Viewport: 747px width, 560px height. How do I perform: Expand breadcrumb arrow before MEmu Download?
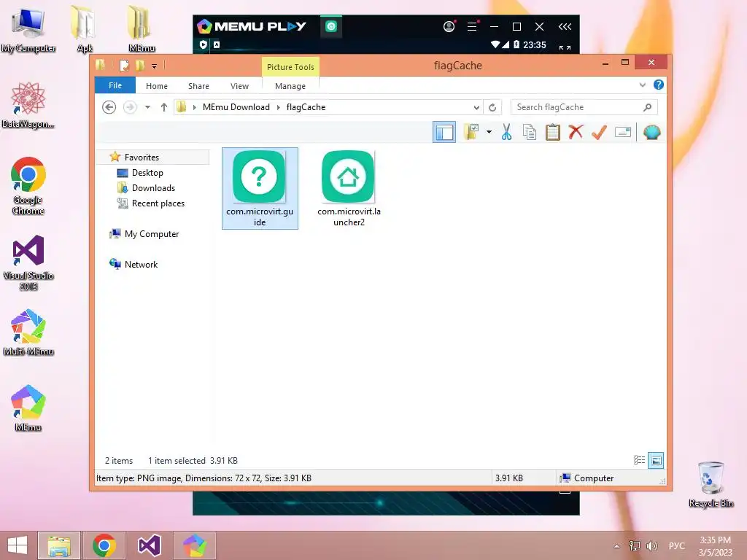(194, 108)
